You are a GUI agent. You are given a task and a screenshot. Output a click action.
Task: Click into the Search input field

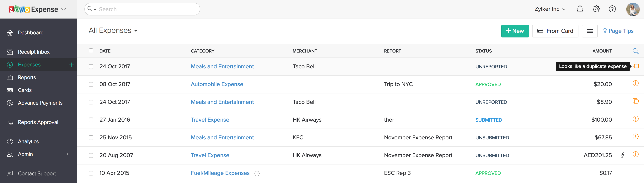[148, 9]
